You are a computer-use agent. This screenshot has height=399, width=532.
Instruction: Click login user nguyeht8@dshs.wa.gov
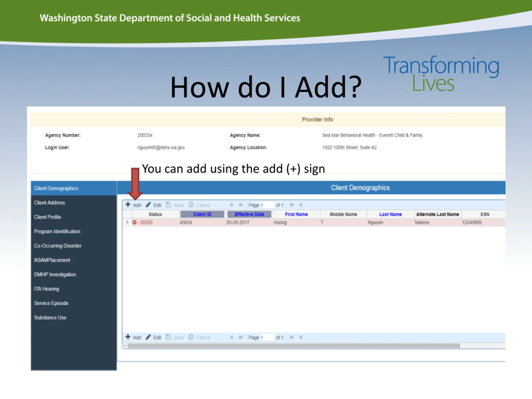161,147
